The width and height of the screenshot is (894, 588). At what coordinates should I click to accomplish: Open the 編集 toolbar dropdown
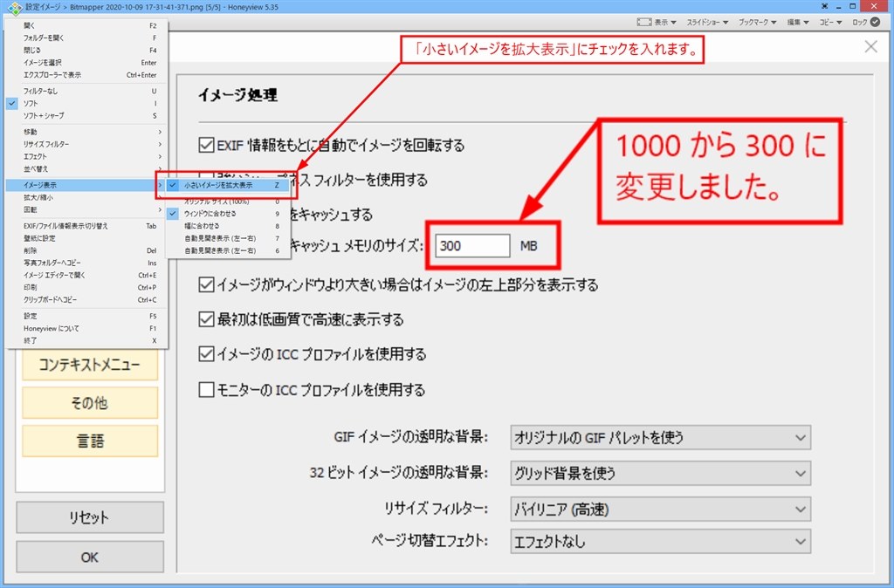pyautogui.click(x=798, y=22)
